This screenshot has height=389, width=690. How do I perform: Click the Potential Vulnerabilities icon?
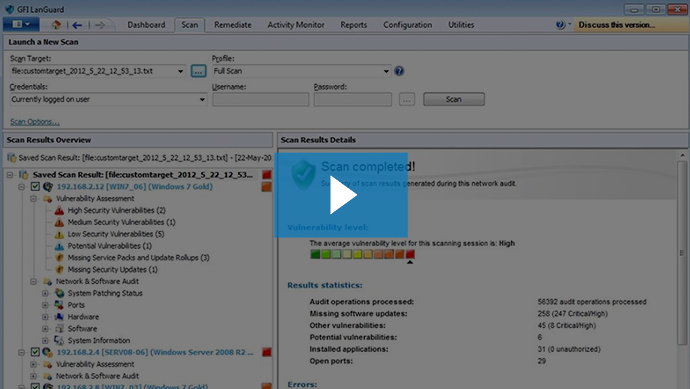tap(59, 246)
